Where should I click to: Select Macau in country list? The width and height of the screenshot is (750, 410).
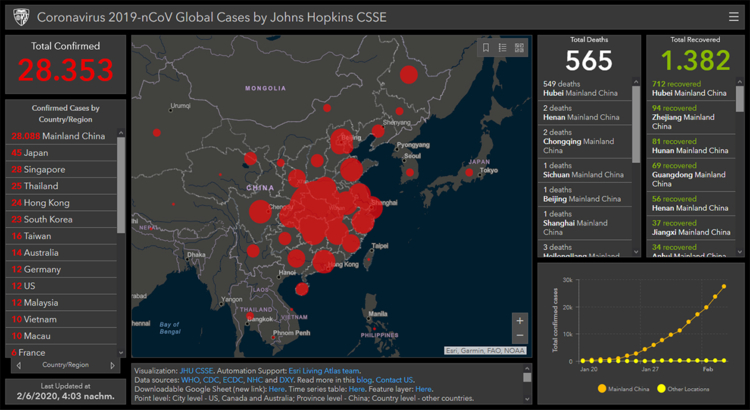[61, 336]
